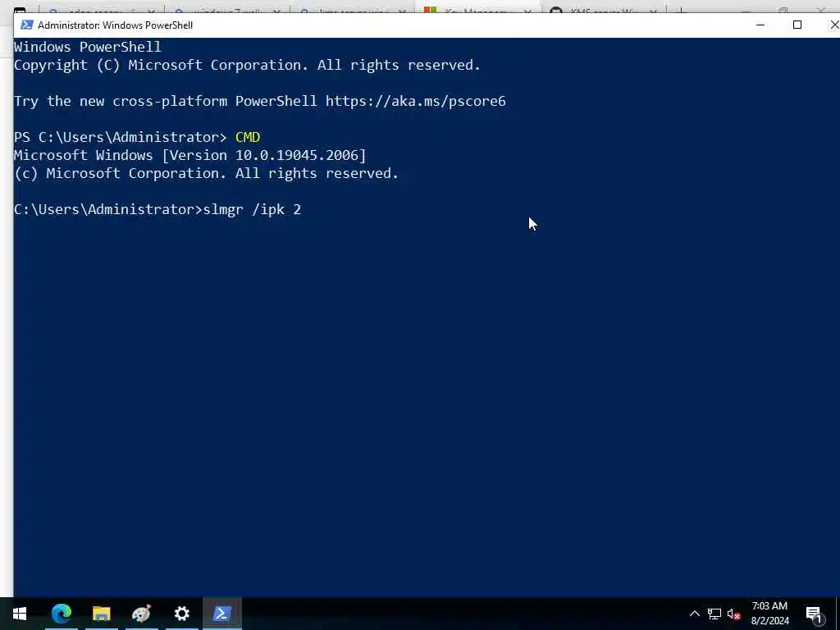Close the PowerShell window
840x630 pixels.
point(833,25)
